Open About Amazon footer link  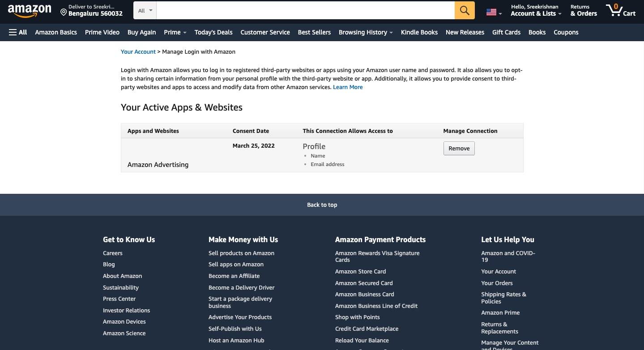coord(122,276)
